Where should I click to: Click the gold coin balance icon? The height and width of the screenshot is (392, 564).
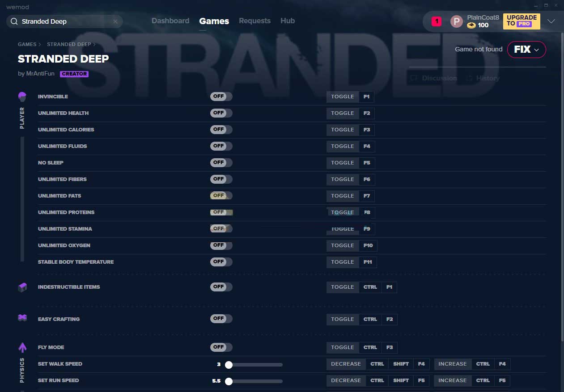click(471, 25)
